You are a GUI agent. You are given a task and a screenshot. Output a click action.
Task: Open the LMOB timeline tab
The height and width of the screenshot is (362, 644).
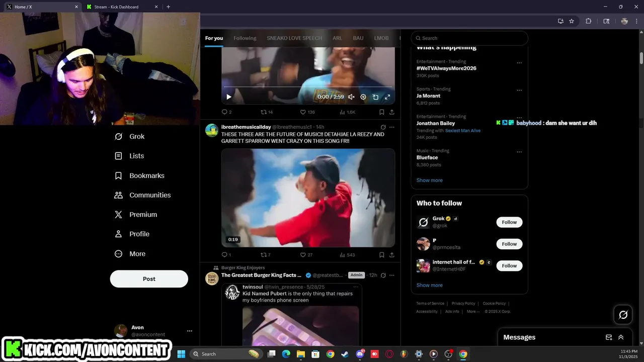(x=381, y=38)
